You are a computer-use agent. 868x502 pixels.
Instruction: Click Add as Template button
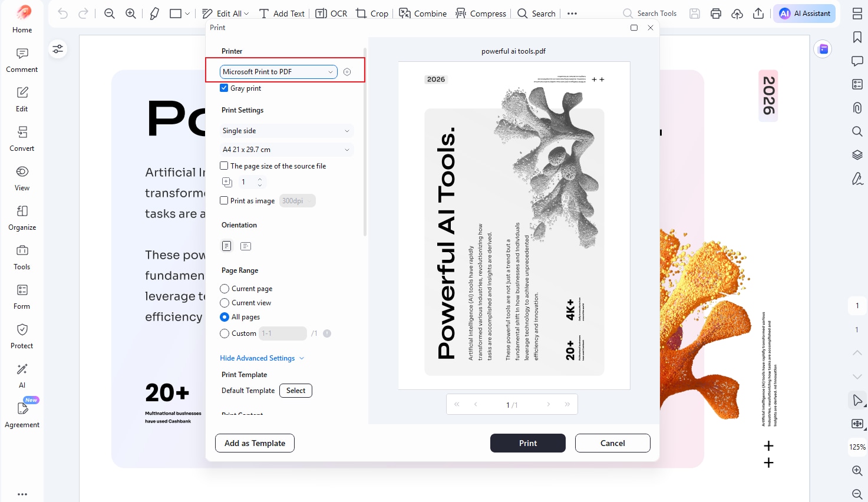point(255,443)
